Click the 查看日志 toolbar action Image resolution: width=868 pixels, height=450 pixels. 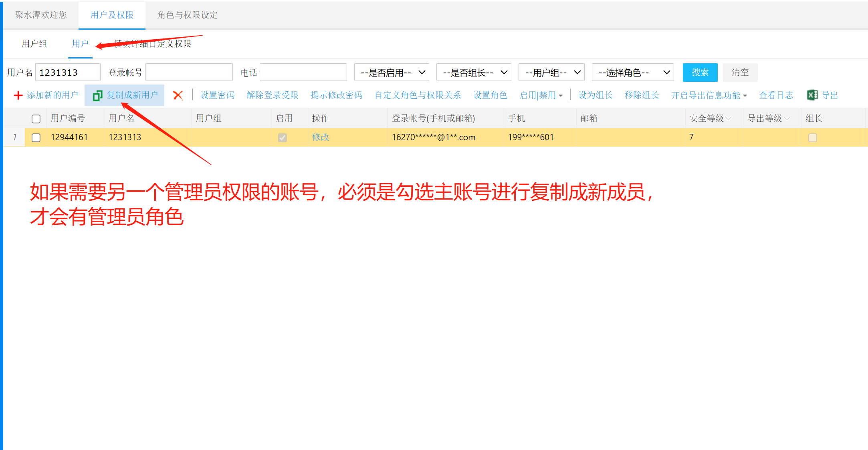(776, 95)
